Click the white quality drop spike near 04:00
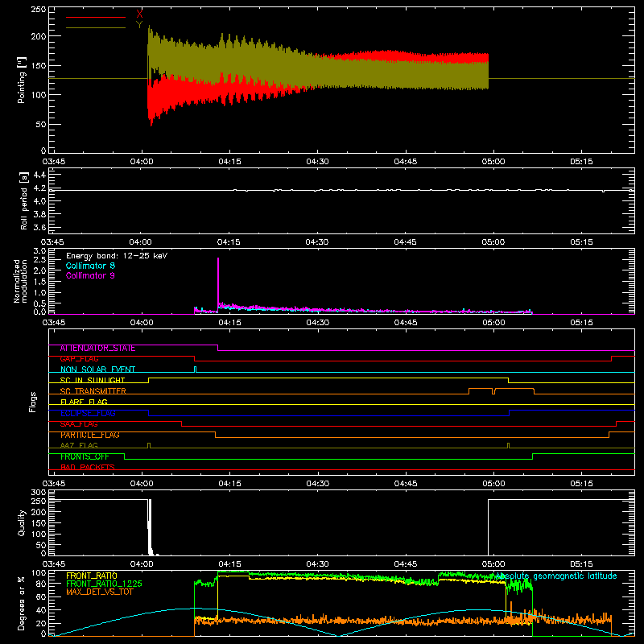Screen dimensions: 644x644 [x=150, y=527]
